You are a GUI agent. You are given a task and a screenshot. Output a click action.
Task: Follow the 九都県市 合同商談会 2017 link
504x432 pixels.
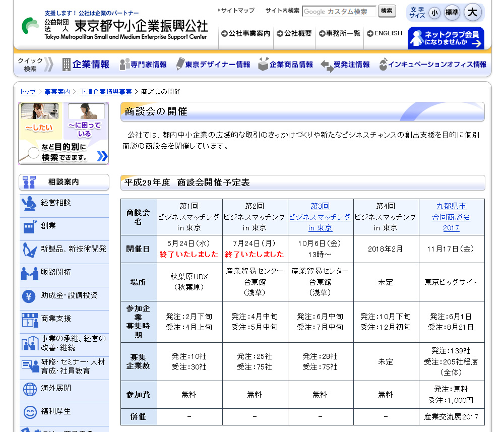pos(451,217)
